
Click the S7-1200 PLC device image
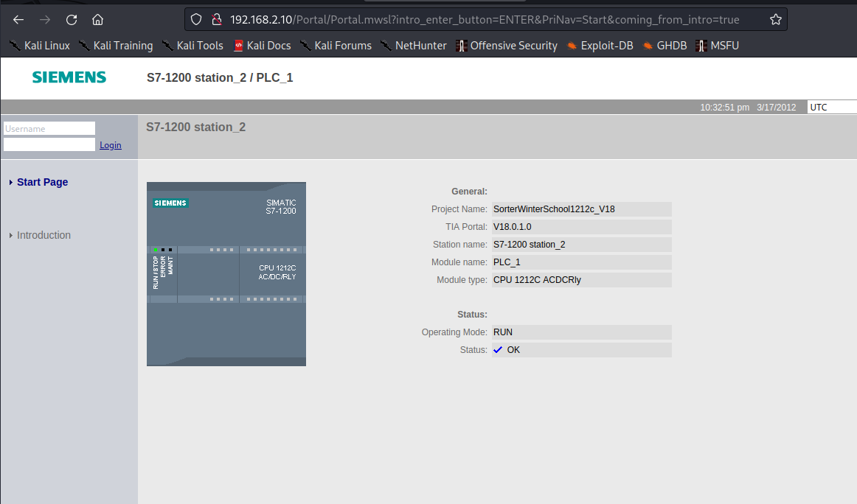(x=226, y=274)
